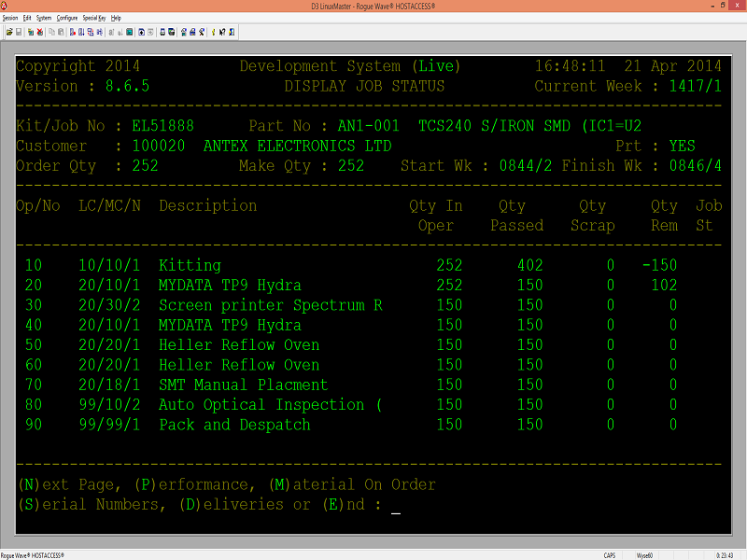
Task: Click the '20/18/1' LC/MC/N code
Action: (x=109, y=385)
